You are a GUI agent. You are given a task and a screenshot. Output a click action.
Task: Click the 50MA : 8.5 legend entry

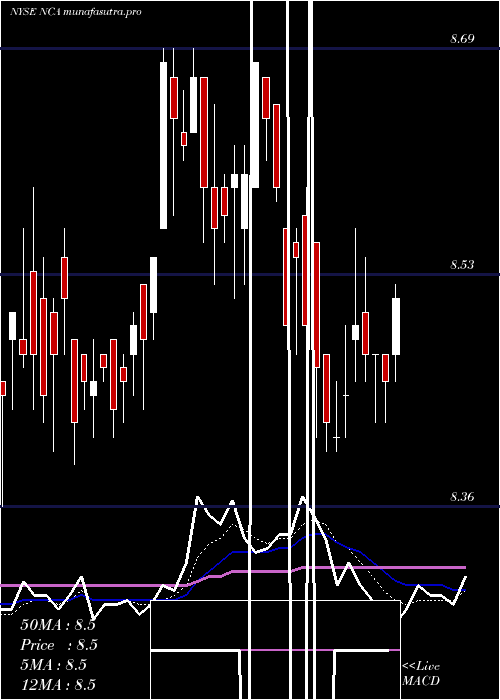[x=58, y=625]
